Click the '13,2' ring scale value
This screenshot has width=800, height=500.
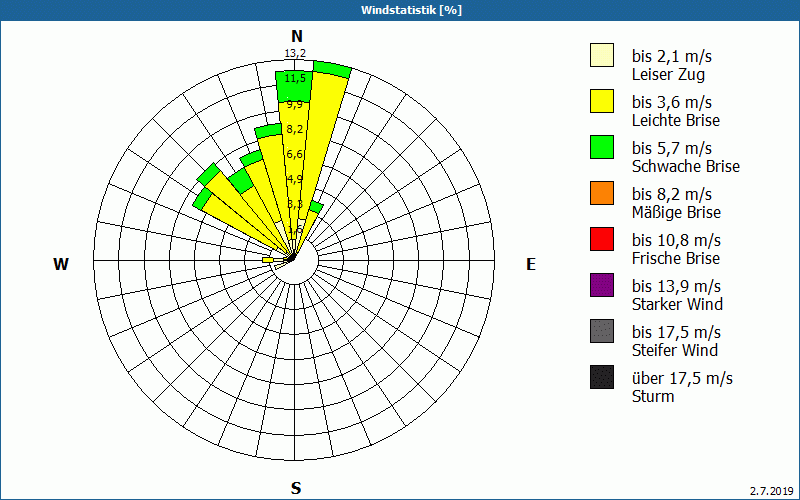point(295,53)
